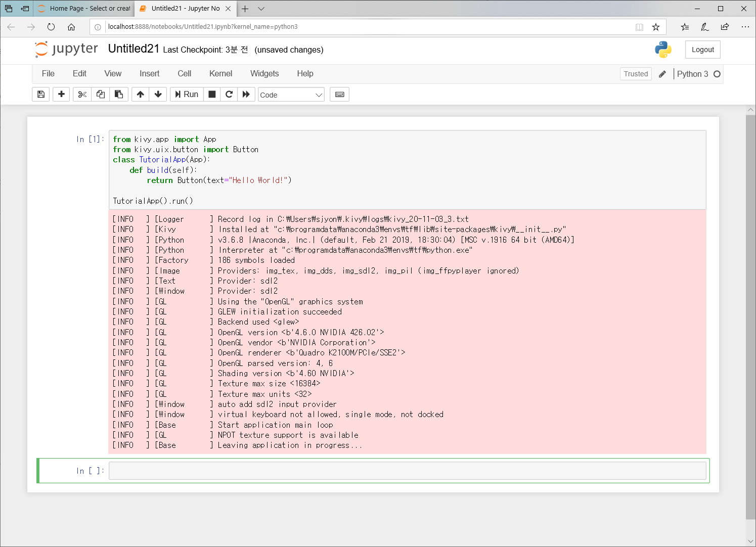Restart the kernel icon
Viewport: 756px width, 547px height.
tap(229, 95)
